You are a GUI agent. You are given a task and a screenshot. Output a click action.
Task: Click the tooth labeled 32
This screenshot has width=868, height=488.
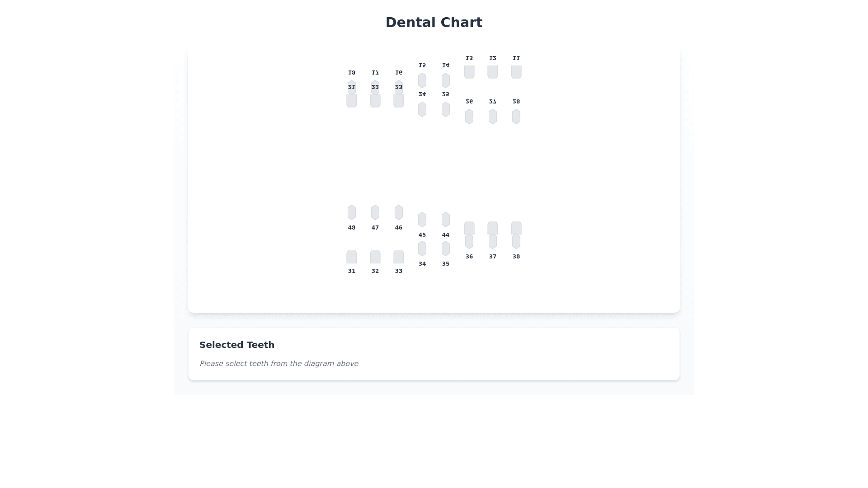(x=375, y=257)
